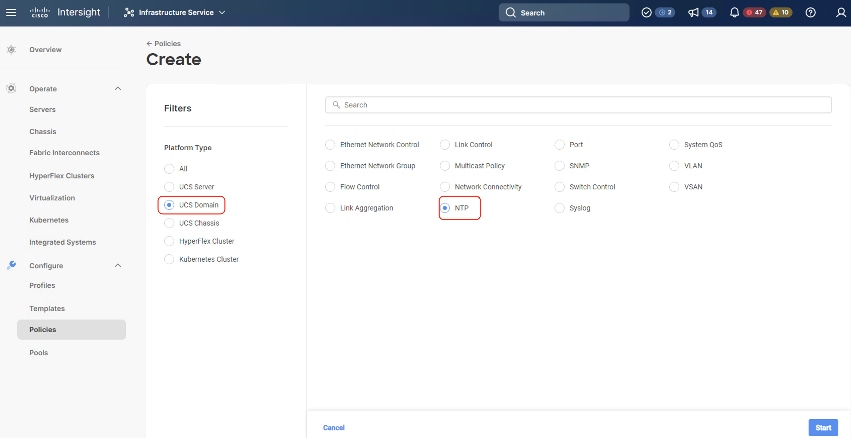851x438 pixels.
Task: Select the UCS Chassis platform radio
Action: click(169, 223)
